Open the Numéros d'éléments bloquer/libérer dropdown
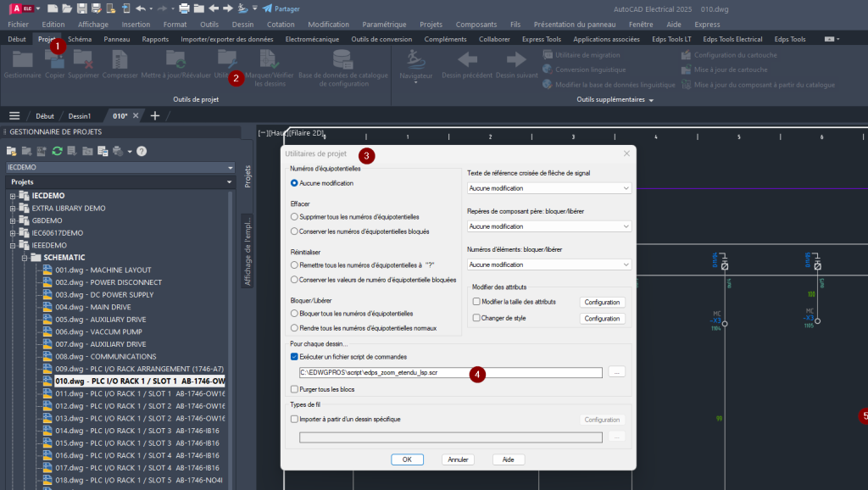Image resolution: width=868 pixels, height=490 pixels. [x=549, y=264]
